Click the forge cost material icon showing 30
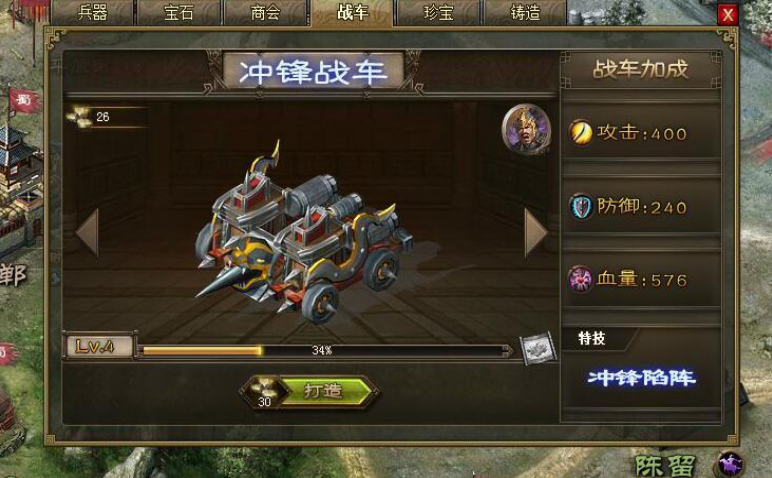The width and height of the screenshot is (772, 478). click(265, 391)
